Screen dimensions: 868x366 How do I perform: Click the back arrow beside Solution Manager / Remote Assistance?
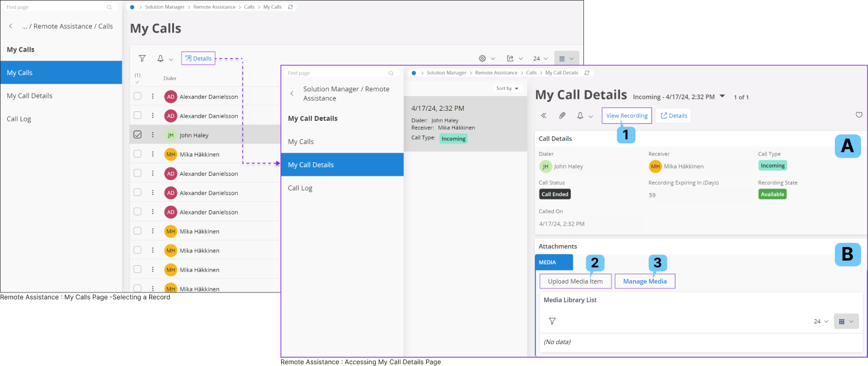292,94
